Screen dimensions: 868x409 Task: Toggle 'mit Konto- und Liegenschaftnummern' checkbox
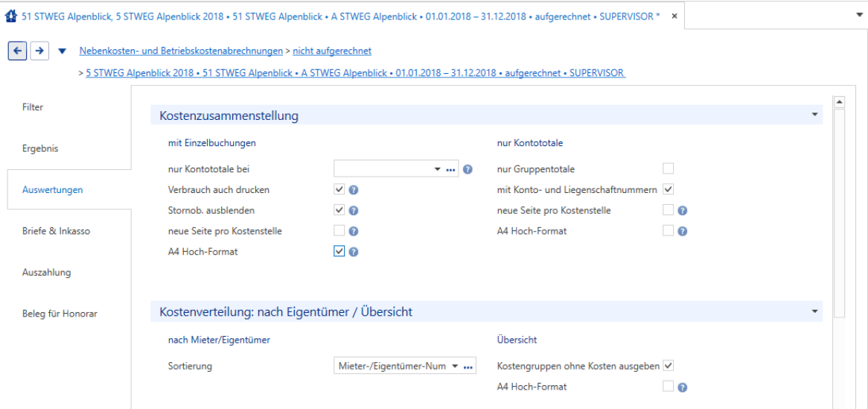[668, 189]
